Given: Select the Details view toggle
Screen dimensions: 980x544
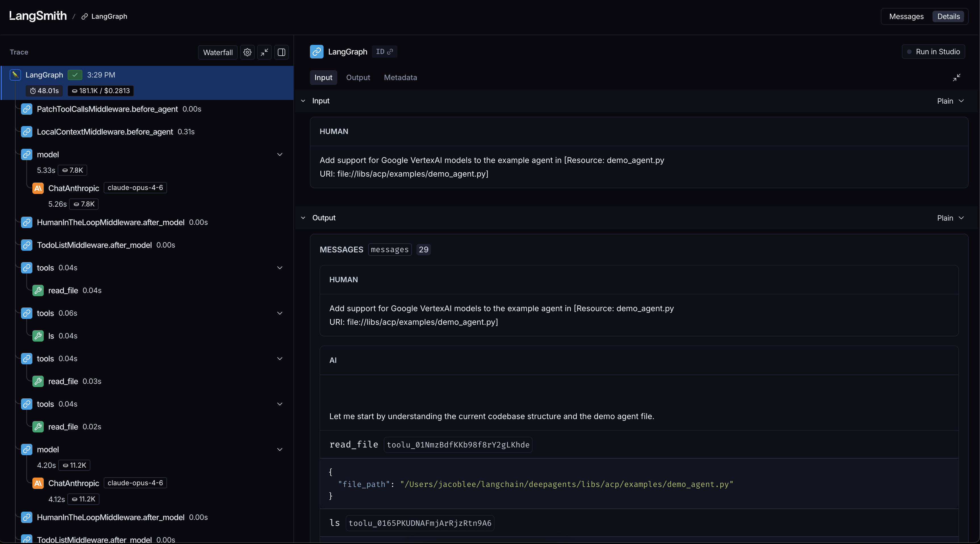Looking at the screenshot, I should click(x=948, y=16).
